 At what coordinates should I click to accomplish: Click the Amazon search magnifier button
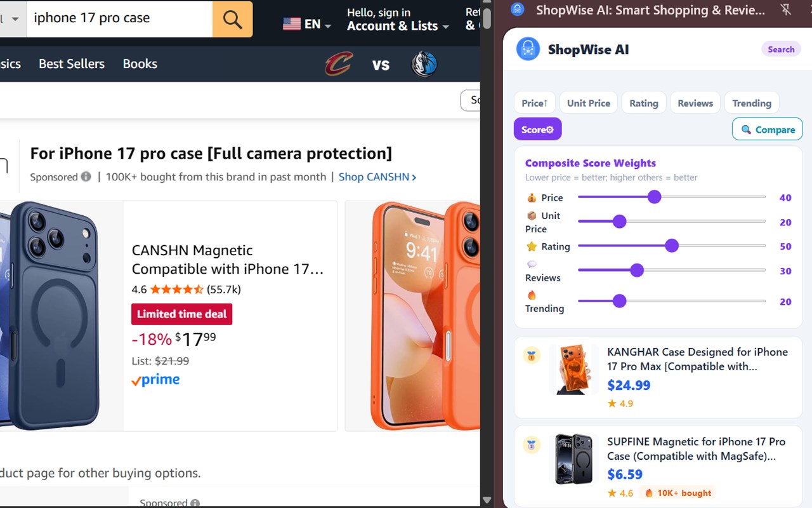[x=232, y=19]
